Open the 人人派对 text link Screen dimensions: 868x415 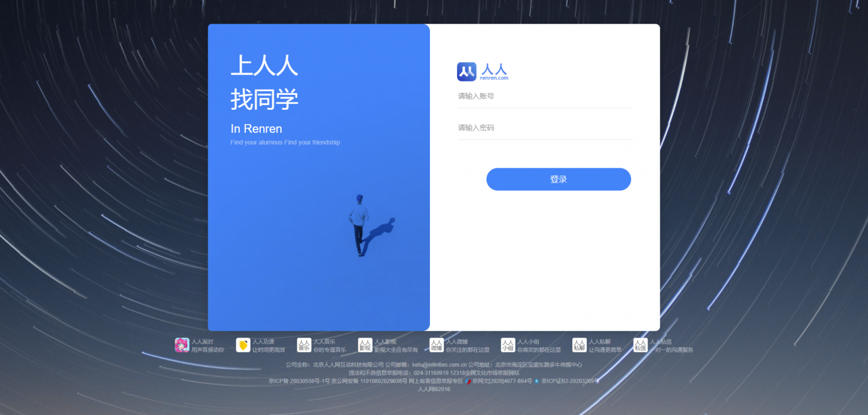203,342
